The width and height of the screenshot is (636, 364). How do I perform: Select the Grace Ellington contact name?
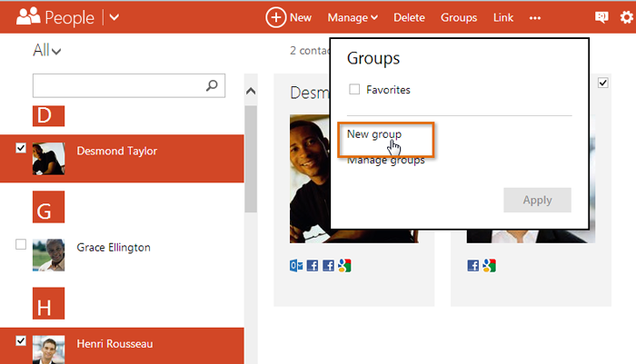(x=114, y=247)
